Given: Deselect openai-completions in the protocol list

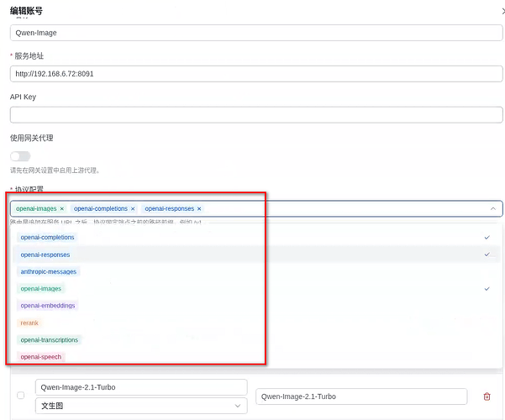Looking at the screenshot, I should tap(256, 238).
